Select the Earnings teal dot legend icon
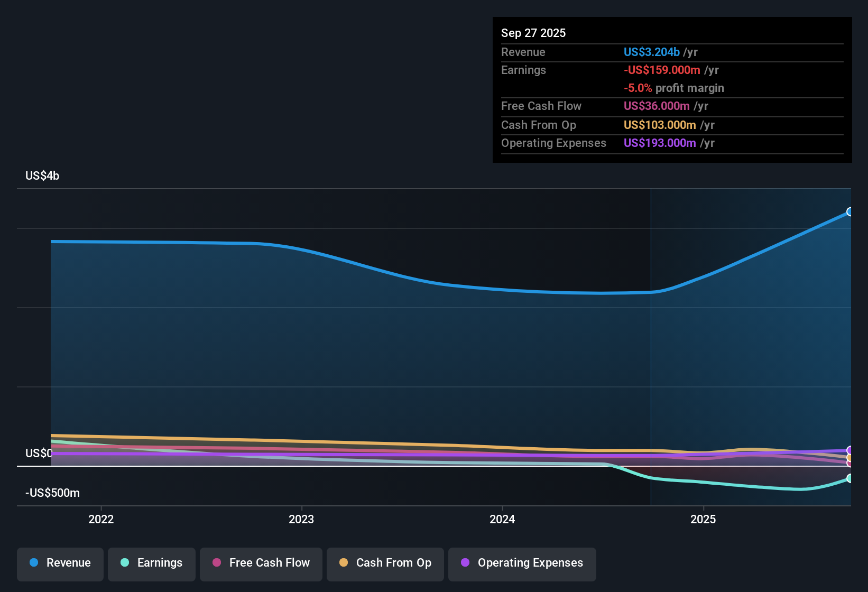The width and height of the screenshot is (868, 592). click(125, 563)
